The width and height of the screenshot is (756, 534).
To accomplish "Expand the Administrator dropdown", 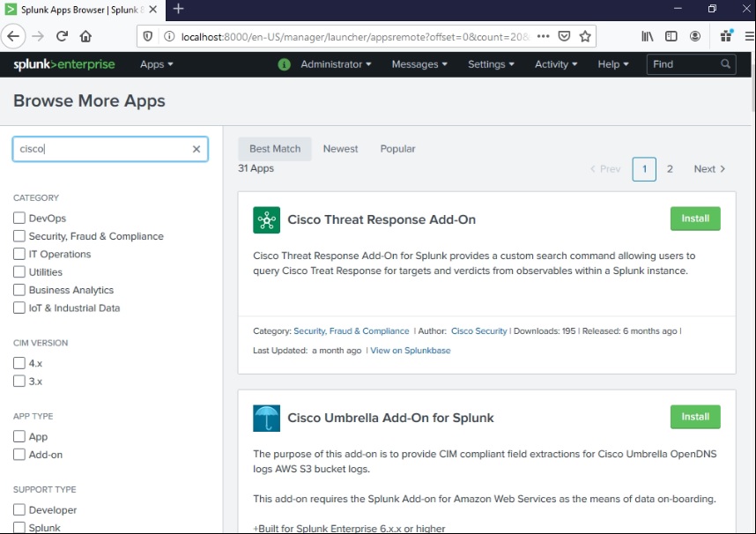I will [336, 64].
